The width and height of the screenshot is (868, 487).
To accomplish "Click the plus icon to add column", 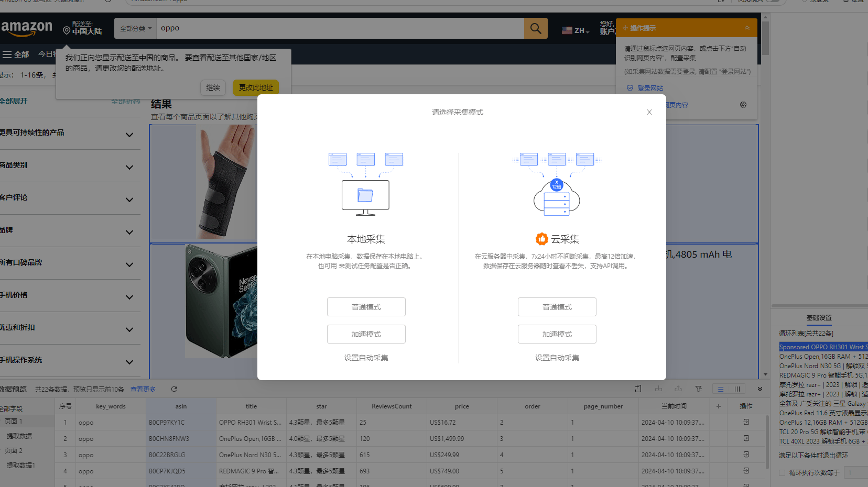I will point(718,406).
